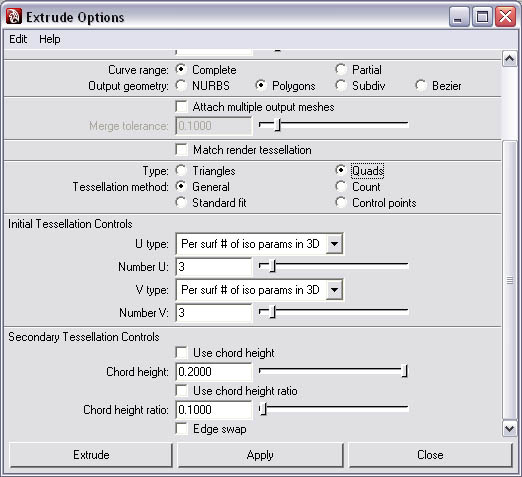522x477 pixels.
Task: Select Complete curve range
Action: [181, 69]
